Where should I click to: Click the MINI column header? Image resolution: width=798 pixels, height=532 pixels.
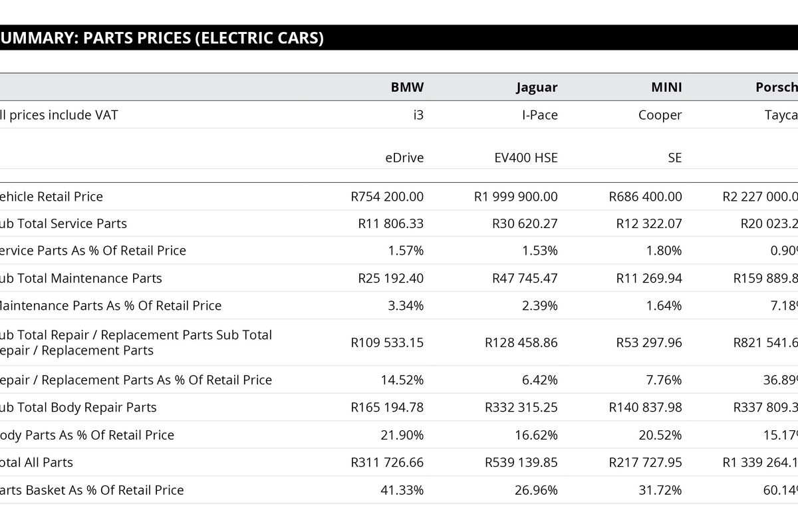666,87
